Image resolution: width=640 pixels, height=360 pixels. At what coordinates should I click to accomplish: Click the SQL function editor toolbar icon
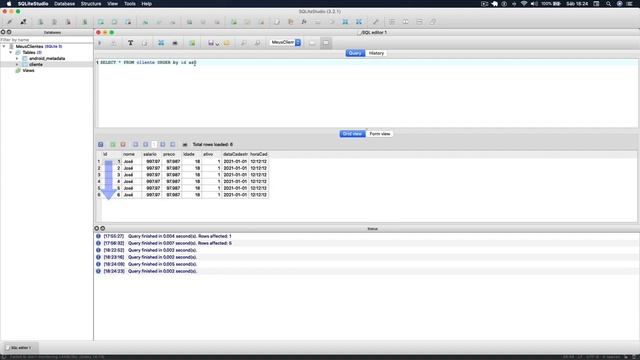[304, 22]
